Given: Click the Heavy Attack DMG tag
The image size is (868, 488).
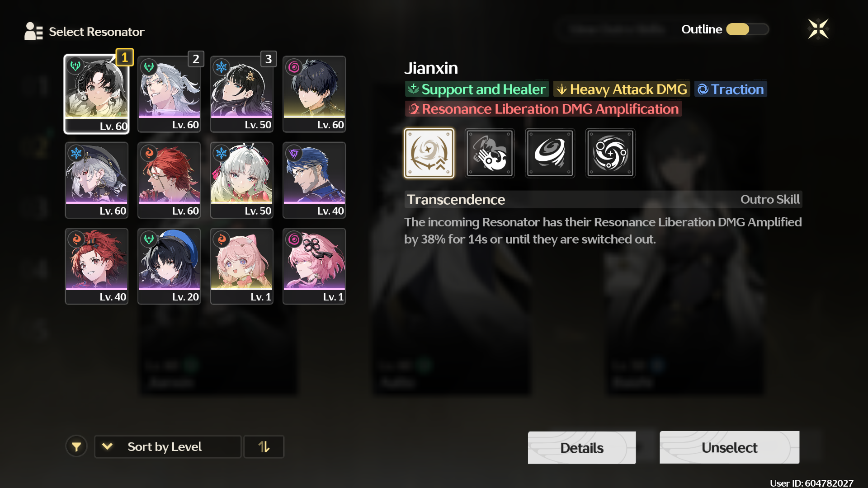Looking at the screenshot, I should click(x=622, y=89).
